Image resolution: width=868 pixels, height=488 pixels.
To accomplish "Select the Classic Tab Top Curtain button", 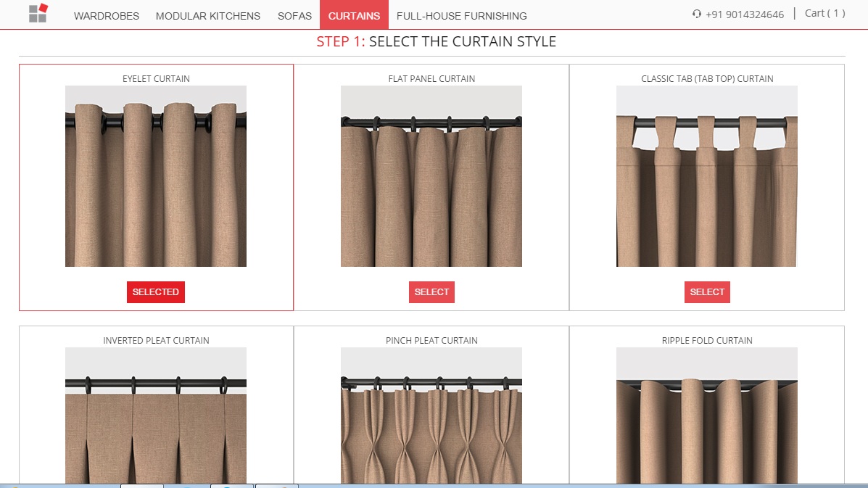I will click(x=707, y=292).
